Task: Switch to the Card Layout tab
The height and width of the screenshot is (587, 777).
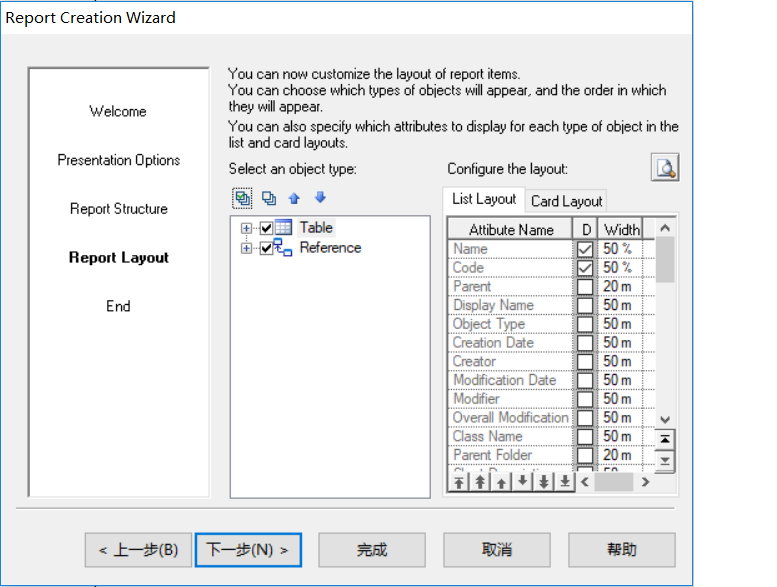Action: 566,201
